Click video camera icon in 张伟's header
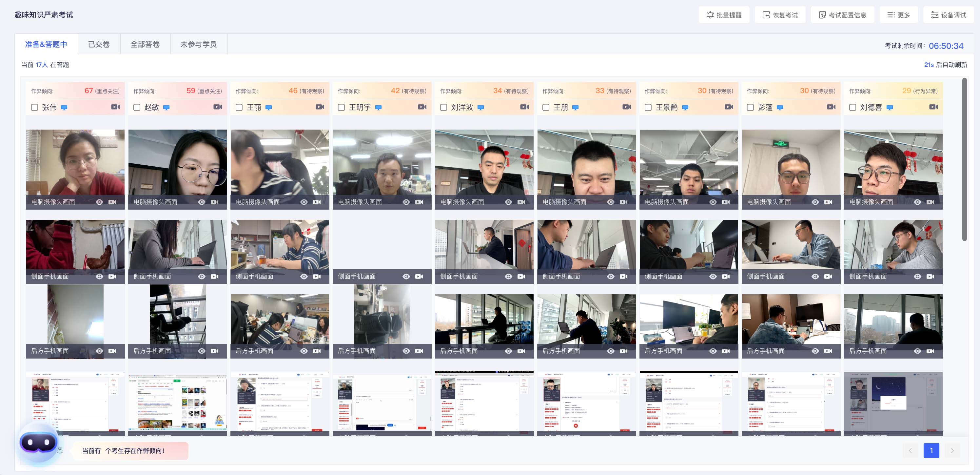The image size is (980, 475). coord(115,107)
